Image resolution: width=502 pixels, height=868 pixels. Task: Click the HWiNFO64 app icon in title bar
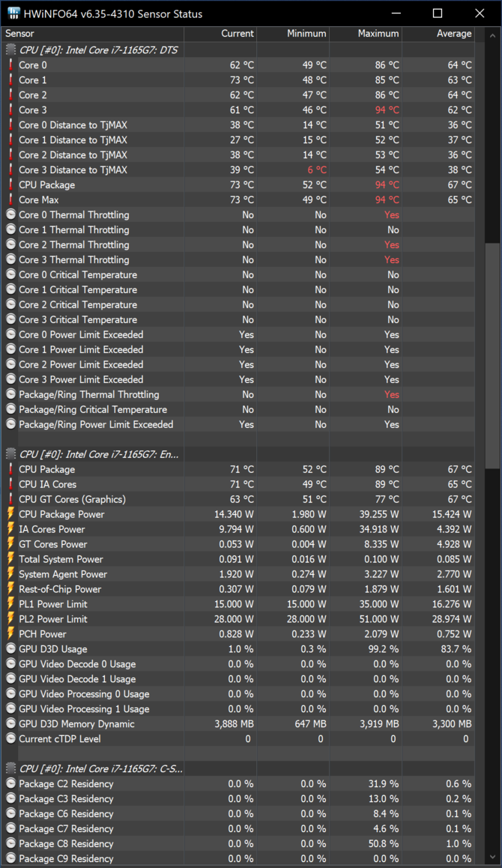[13, 13]
